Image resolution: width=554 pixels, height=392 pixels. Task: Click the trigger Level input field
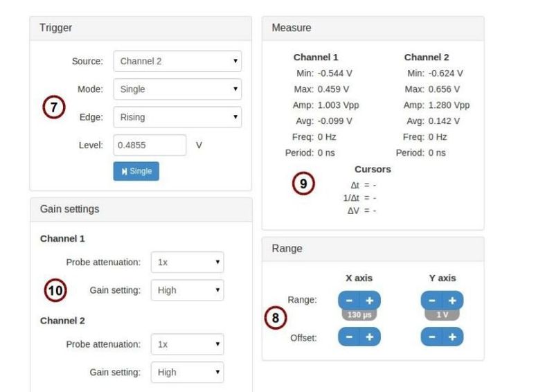coord(150,145)
